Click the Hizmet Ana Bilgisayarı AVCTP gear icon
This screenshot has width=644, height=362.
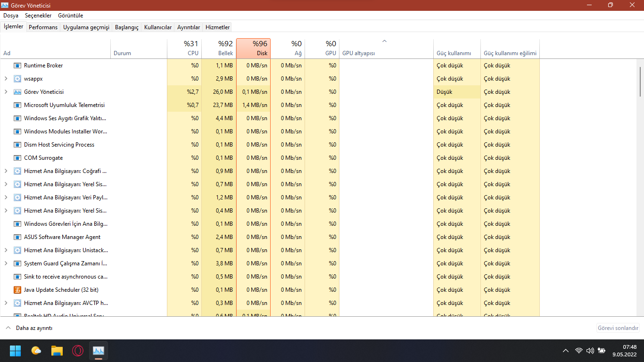(x=17, y=303)
